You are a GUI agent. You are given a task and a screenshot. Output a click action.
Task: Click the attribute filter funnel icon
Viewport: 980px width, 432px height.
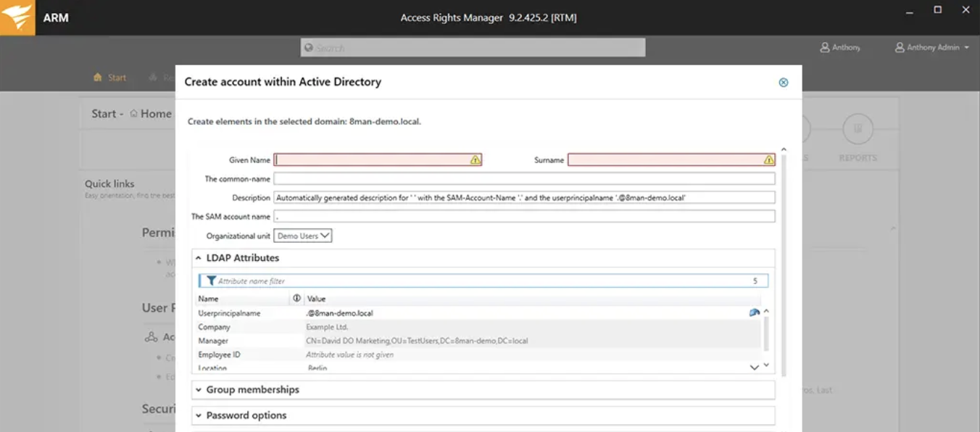click(211, 281)
